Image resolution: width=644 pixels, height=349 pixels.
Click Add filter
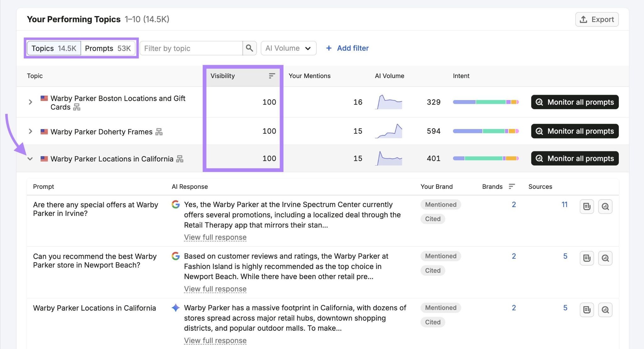point(347,48)
